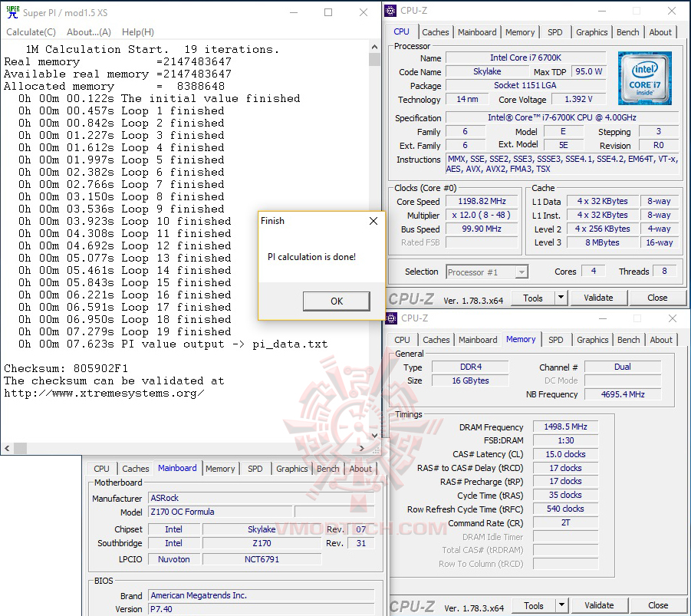Switch to About tab in Memory CPU-Z window
Screen dimensions: 691x616
click(661, 340)
